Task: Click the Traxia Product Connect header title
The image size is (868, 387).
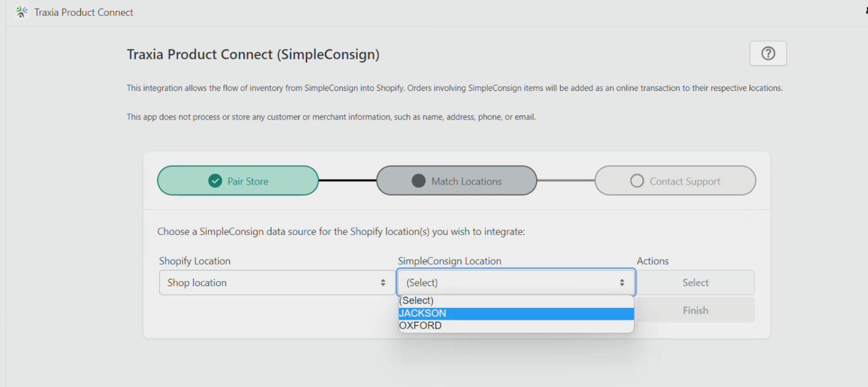Action: 84,12
